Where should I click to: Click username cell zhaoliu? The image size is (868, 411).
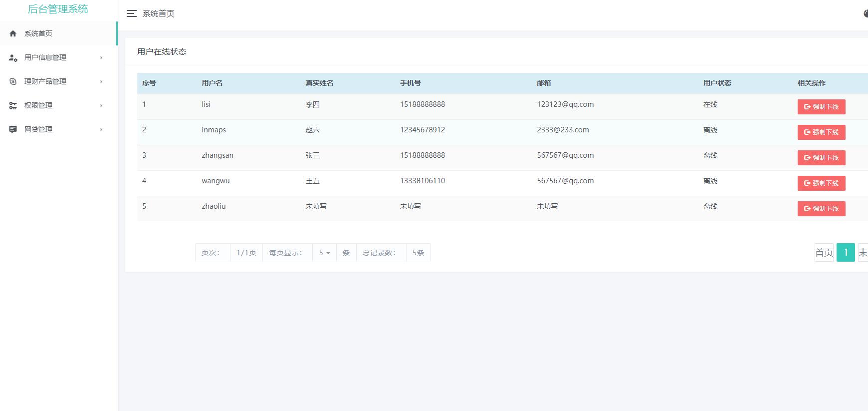click(x=214, y=206)
